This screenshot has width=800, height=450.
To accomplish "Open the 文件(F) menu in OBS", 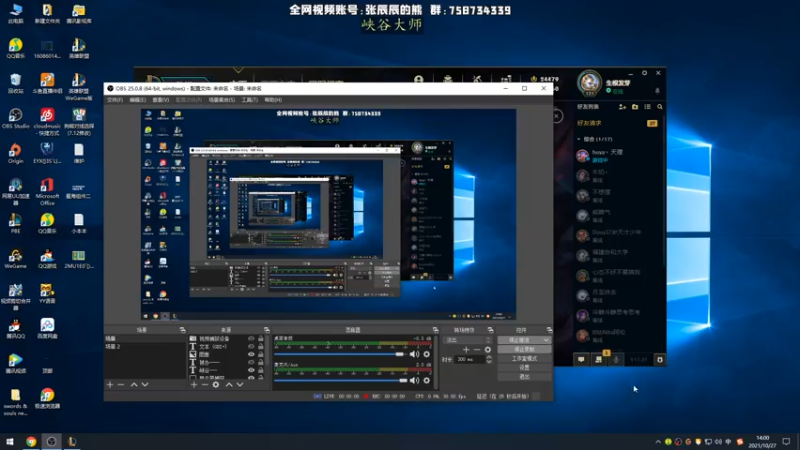I will pos(115,100).
